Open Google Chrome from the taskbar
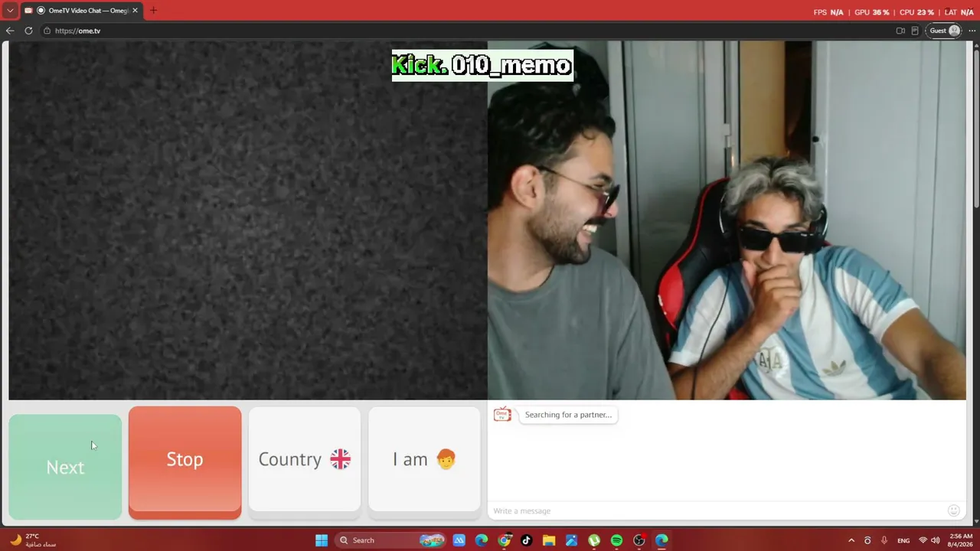 [x=504, y=540]
